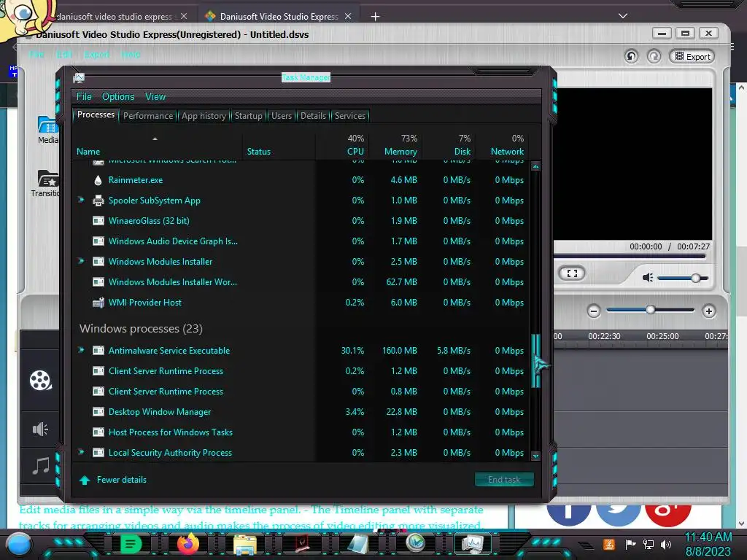Screen dimensions: 747x560
Task: Open the speaker audio tab in Daniusoft sidebar
Action: click(40, 429)
